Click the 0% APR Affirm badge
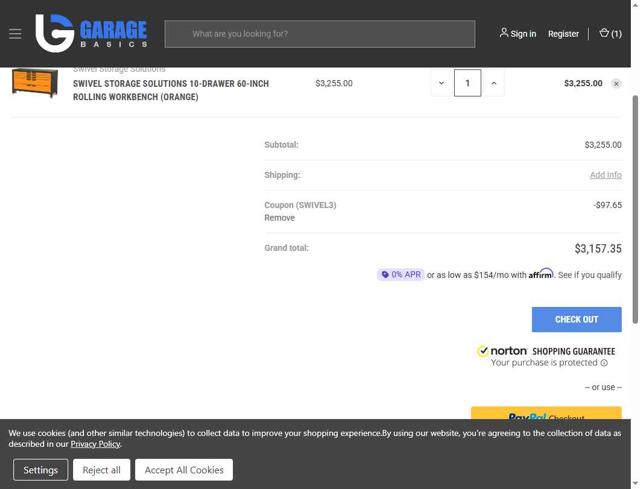Image resolution: width=640 pixels, height=489 pixels. 400,275
